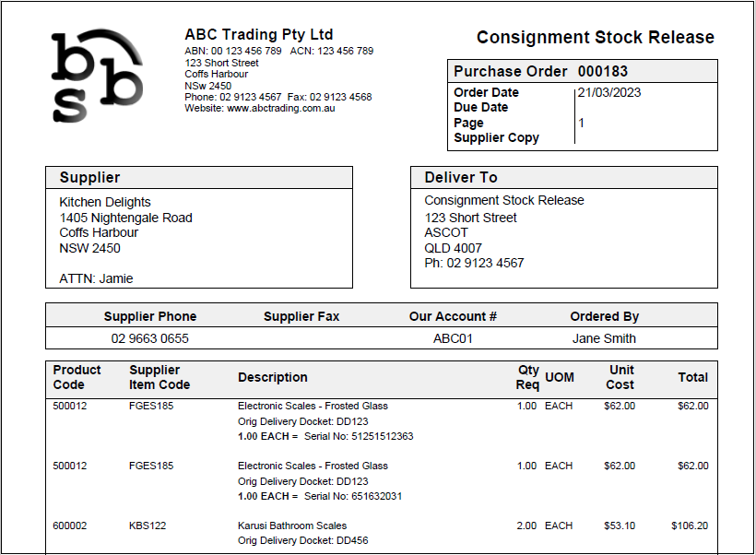
Task: Click the Description column header
Action: [273, 377]
